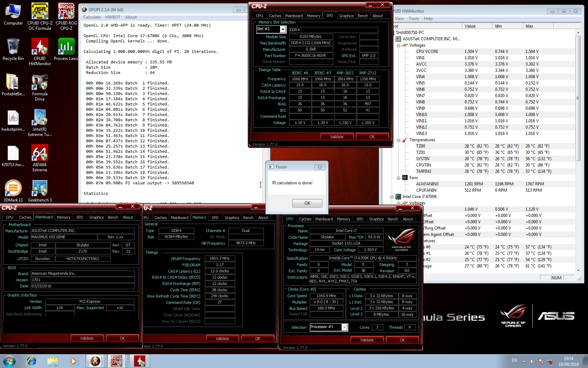Collapse the Temperatures tree node
Screen dimensions: 588x368
point(398,140)
